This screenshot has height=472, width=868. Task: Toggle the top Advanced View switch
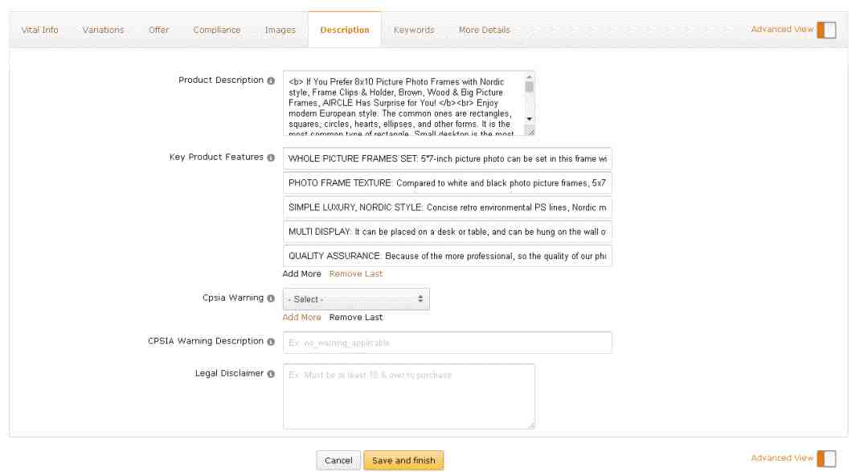826,30
